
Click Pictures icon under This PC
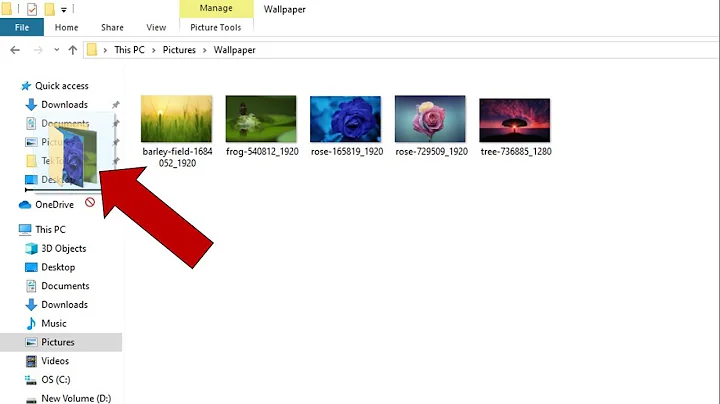coord(31,342)
